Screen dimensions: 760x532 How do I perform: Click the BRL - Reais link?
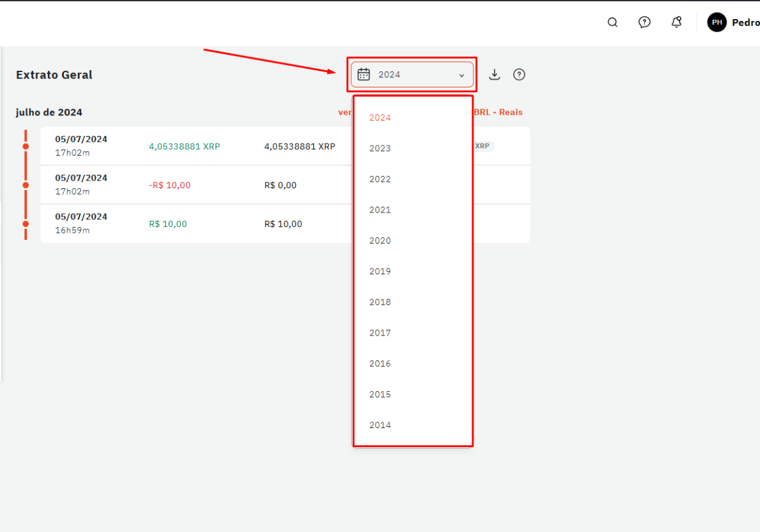pyautogui.click(x=498, y=112)
